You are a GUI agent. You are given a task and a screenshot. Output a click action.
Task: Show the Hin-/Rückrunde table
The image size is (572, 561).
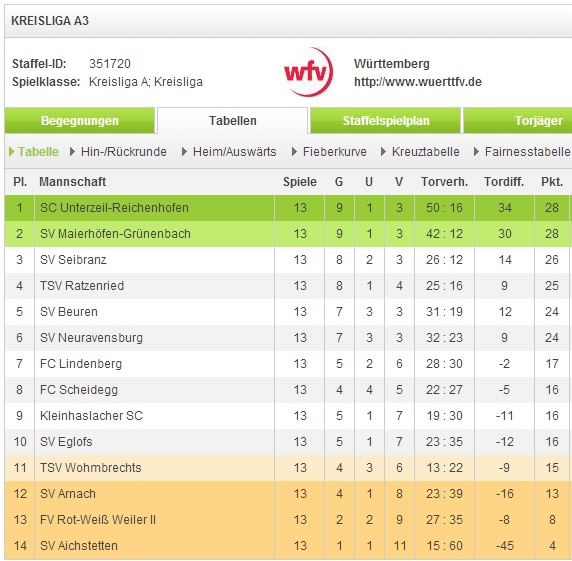[124, 152]
